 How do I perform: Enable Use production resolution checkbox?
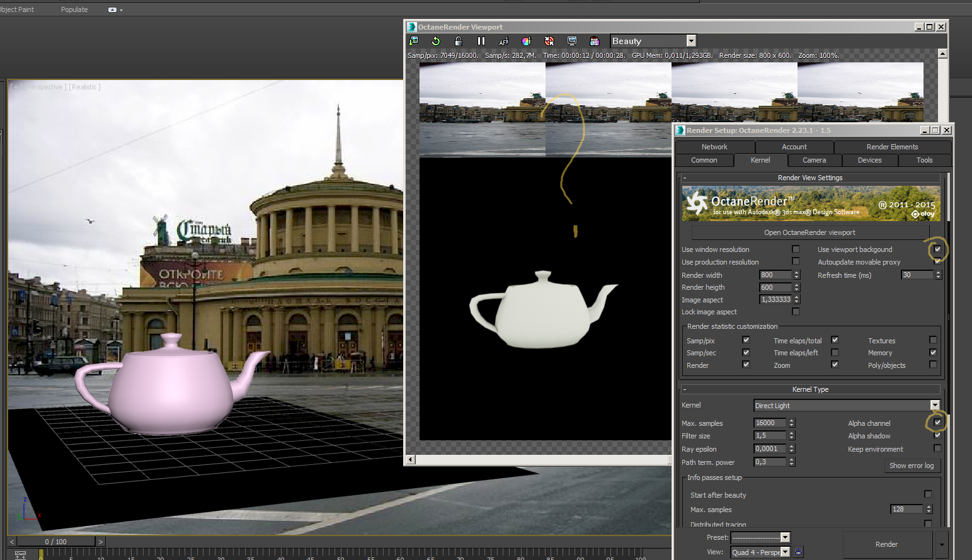coord(796,261)
